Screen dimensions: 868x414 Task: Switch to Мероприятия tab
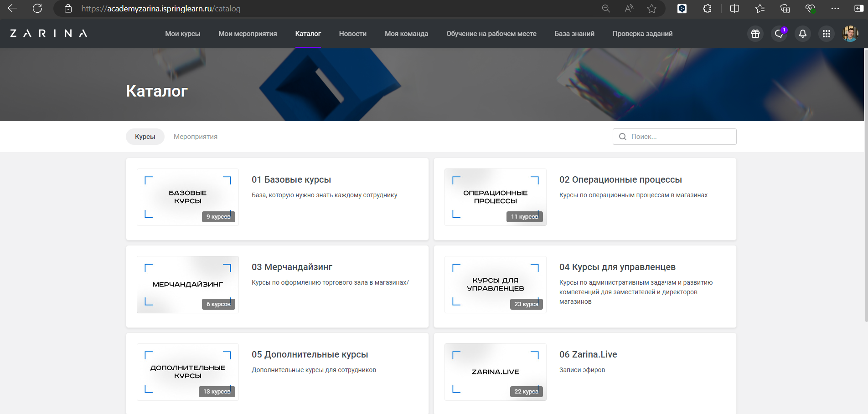click(196, 137)
